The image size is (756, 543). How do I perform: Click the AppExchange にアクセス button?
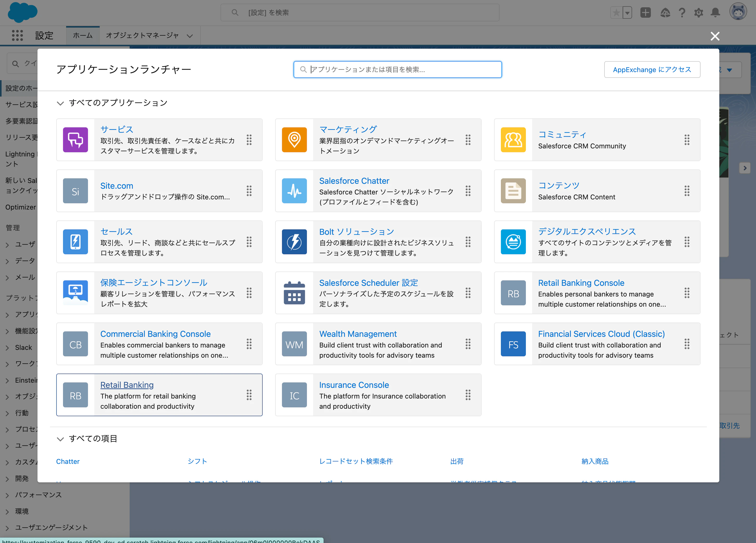[x=652, y=69]
